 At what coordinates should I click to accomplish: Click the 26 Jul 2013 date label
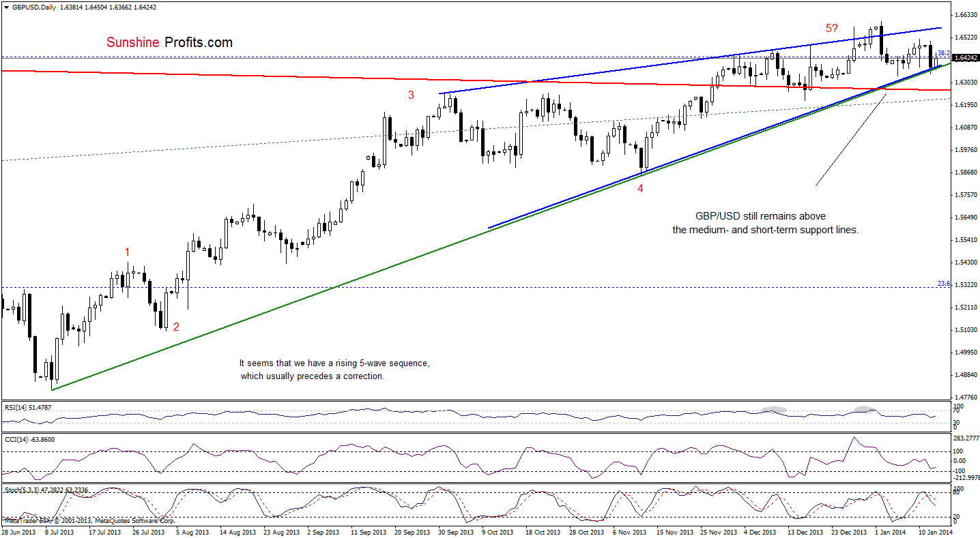point(149,531)
